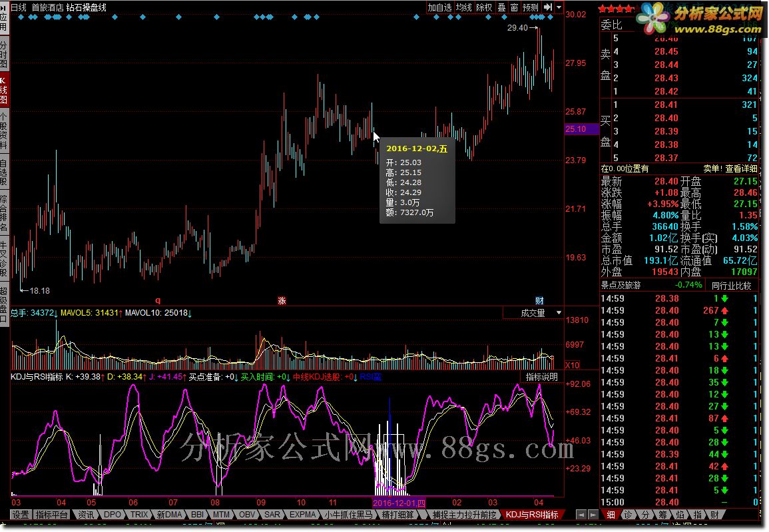Select the K线图 sidebar tab
Screen dimensions: 769x532
point(4,90)
